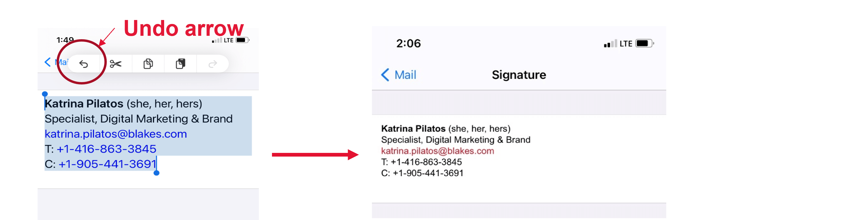Tap the signal bars beside 2:06 screen's LTE
The image size is (868, 220).
610,43
